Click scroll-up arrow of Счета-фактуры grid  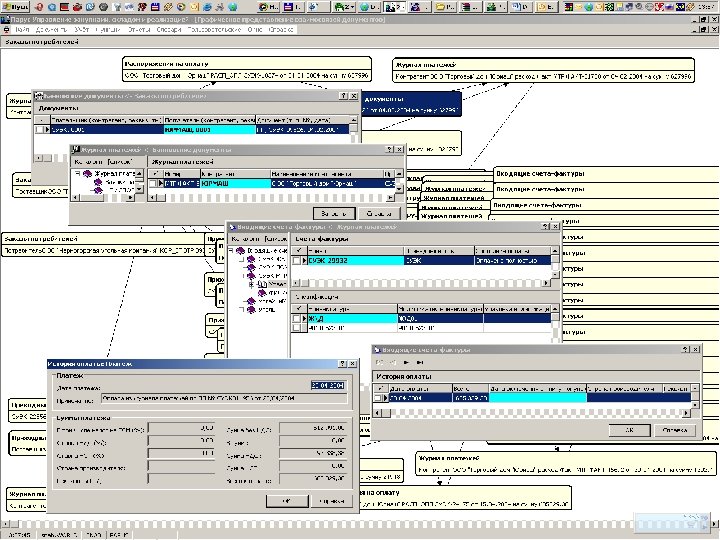[x=555, y=251]
